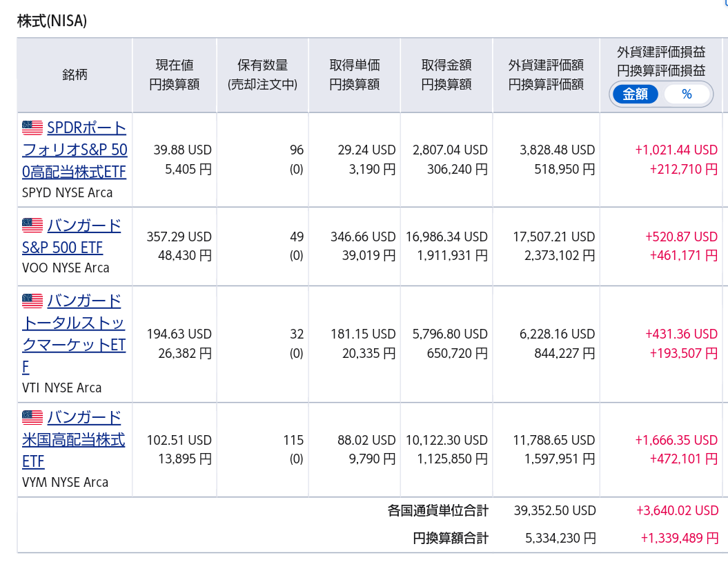
Task: Click acquisition amount 10,122.30 USD
Action: tap(446, 440)
